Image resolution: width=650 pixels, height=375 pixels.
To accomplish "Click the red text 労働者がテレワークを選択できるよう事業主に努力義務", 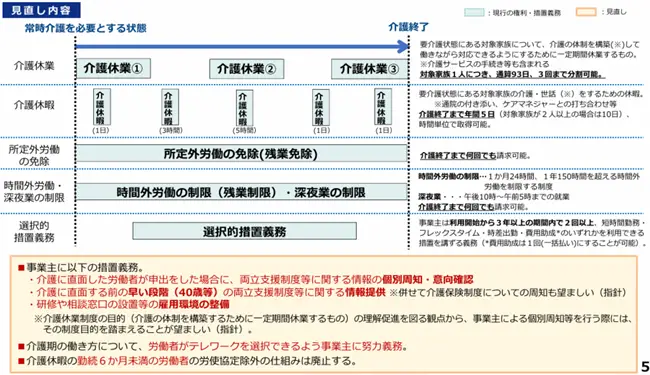I will click(275, 346).
